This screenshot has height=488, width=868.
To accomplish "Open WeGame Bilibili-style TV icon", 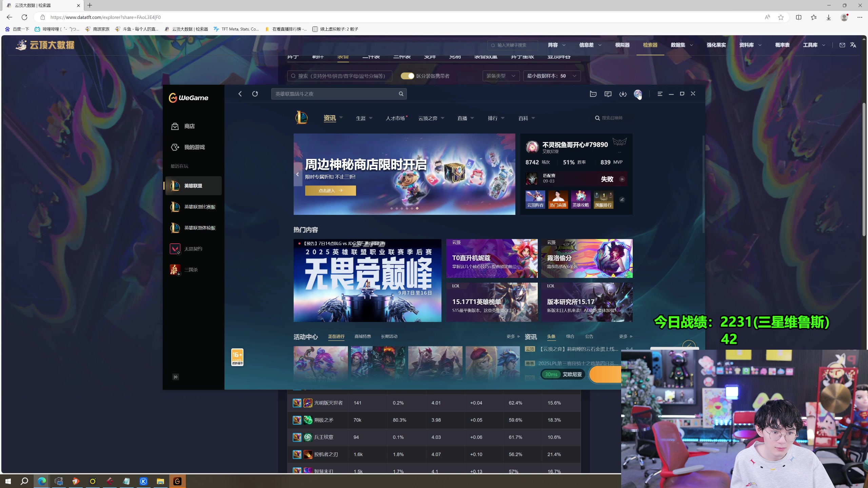I will point(593,94).
